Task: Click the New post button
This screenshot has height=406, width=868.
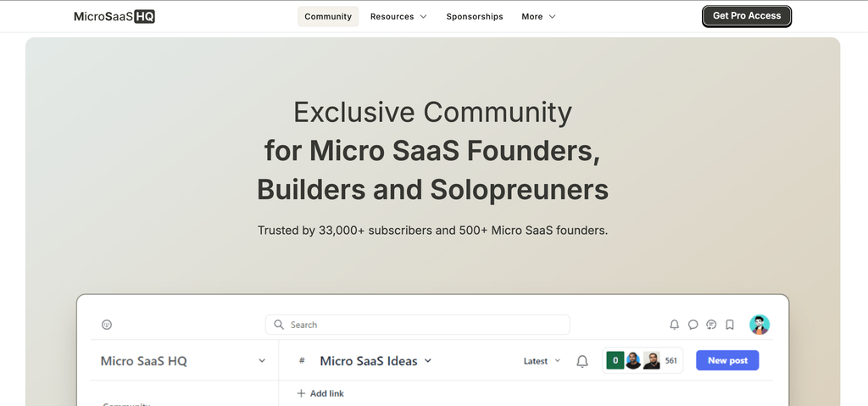Action: (x=727, y=360)
